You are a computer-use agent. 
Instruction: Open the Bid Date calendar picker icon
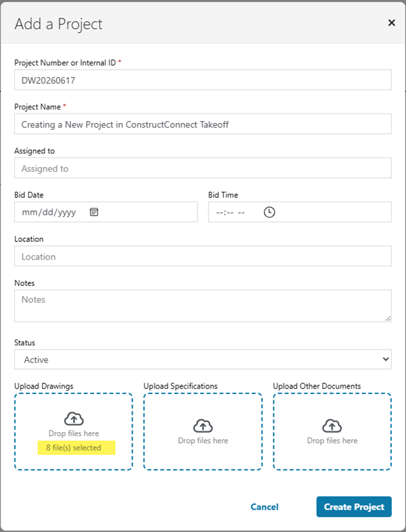click(94, 212)
